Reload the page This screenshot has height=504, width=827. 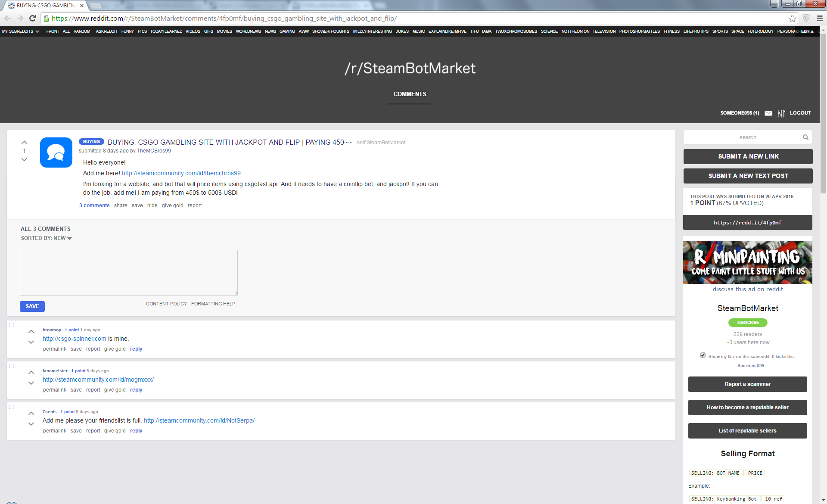coord(32,18)
